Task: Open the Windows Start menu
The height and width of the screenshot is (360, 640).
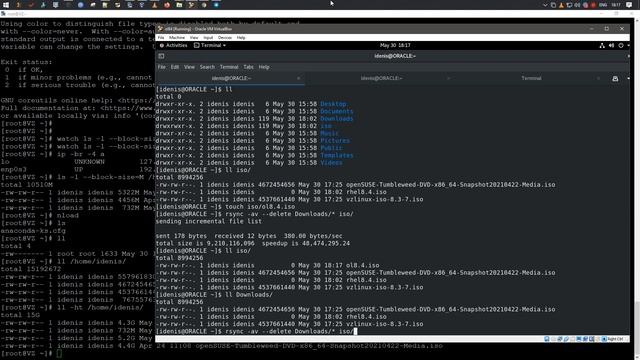Action: [6, 5]
